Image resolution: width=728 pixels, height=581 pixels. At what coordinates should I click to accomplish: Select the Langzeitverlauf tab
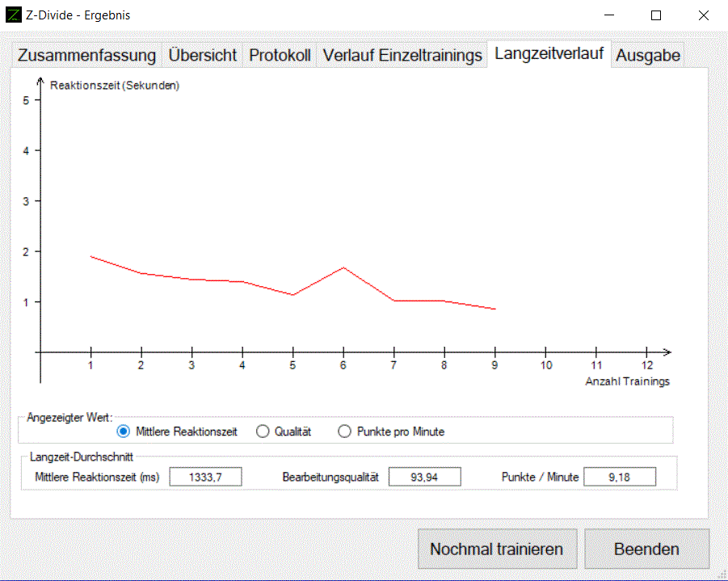point(549,54)
